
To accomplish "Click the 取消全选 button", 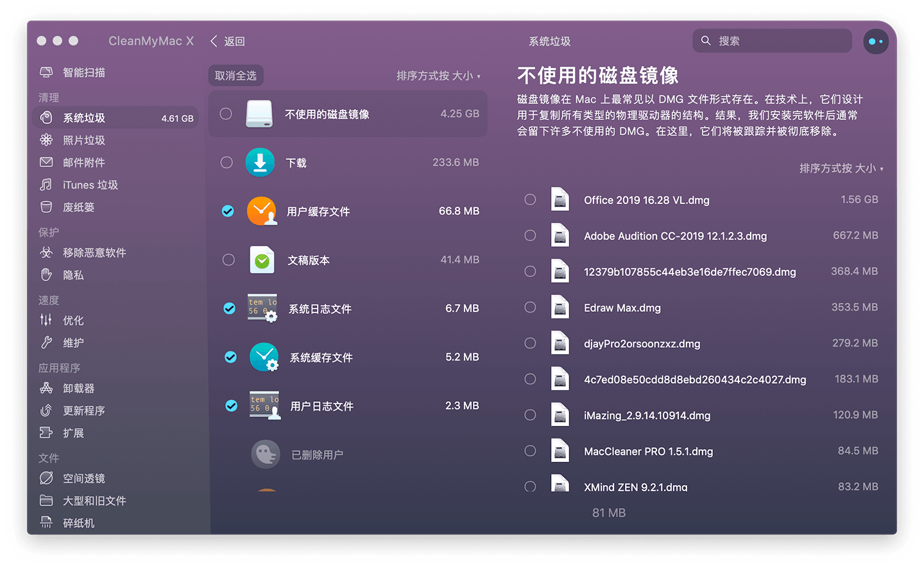I will tap(235, 76).
